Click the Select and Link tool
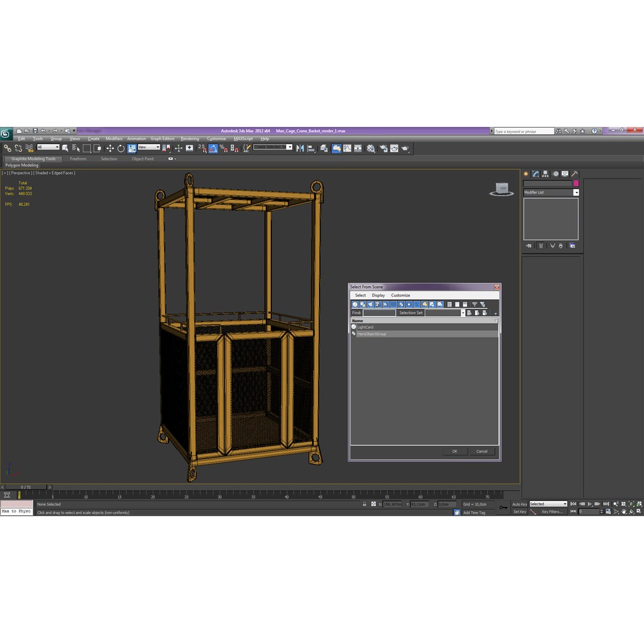 pyautogui.click(x=7, y=148)
